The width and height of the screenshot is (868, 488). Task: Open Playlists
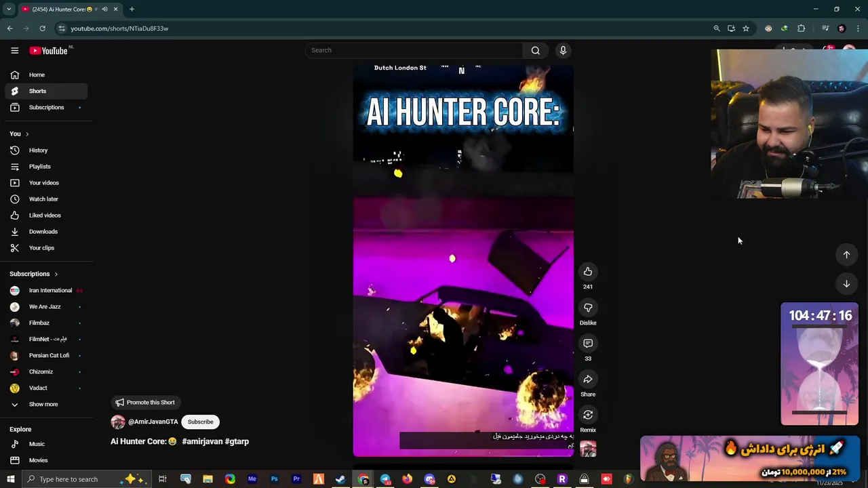(x=46, y=167)
